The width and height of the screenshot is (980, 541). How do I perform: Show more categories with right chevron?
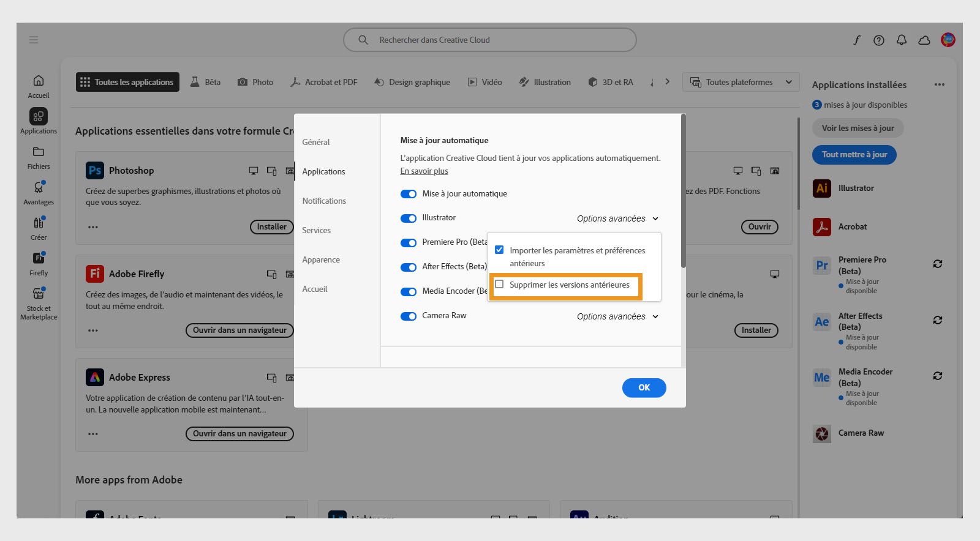(668, 81)
